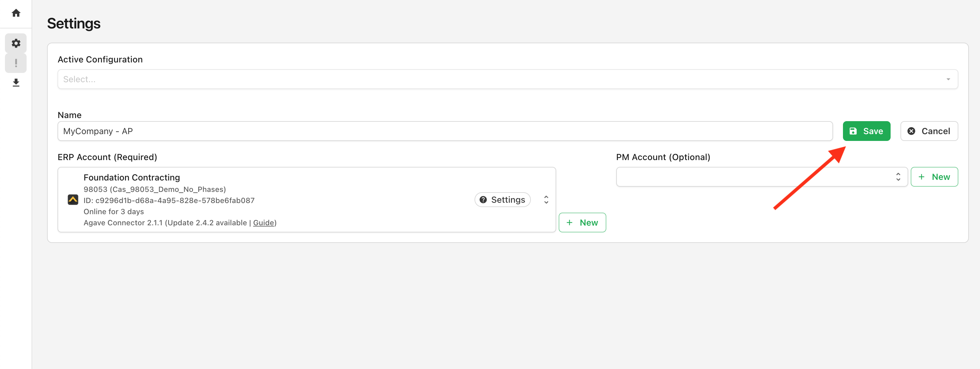The height and width of the screenshot is (369, 980).
Task: Click the plus icon on ERP New button
Action: (569, 223)
